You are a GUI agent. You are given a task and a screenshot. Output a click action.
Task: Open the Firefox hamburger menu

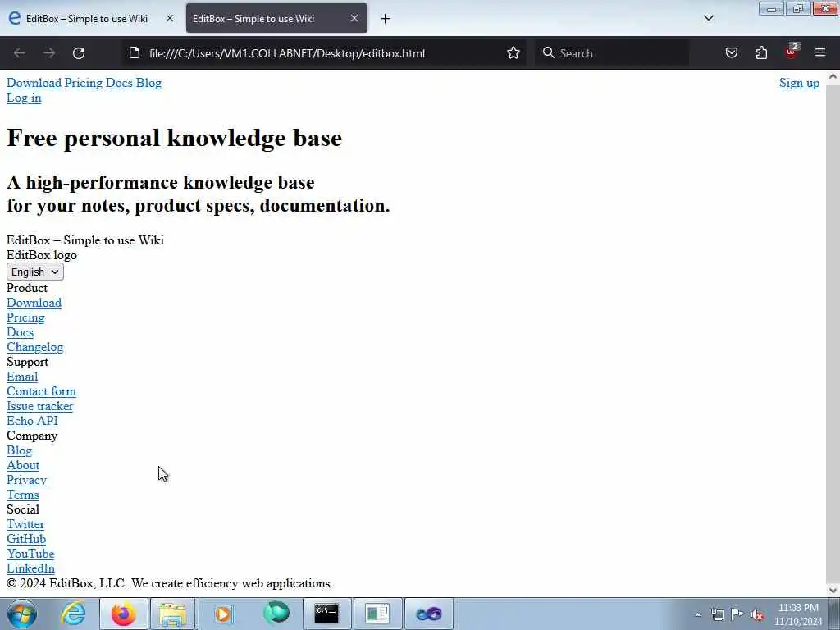[820, 53]
